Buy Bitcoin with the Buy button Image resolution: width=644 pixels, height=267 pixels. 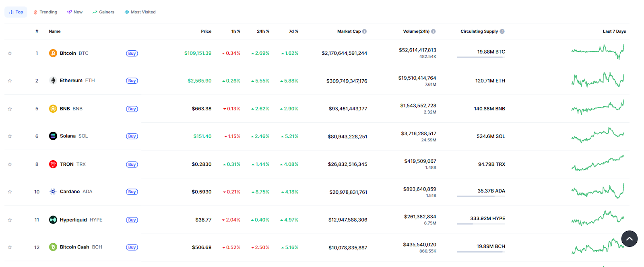132,54
